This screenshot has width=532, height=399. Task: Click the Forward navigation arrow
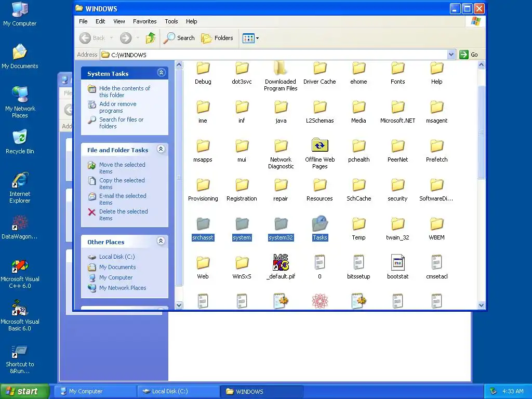[x=126, y=38]
